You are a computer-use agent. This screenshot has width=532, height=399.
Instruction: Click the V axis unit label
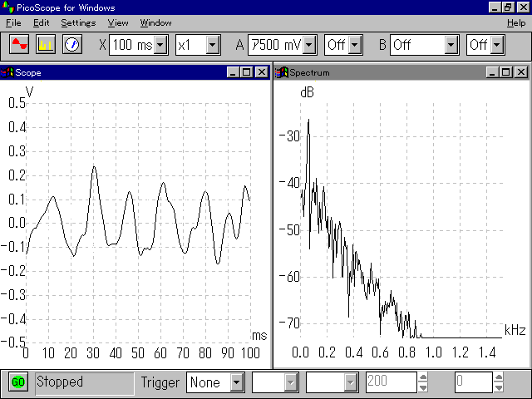(x=30, y=92)
